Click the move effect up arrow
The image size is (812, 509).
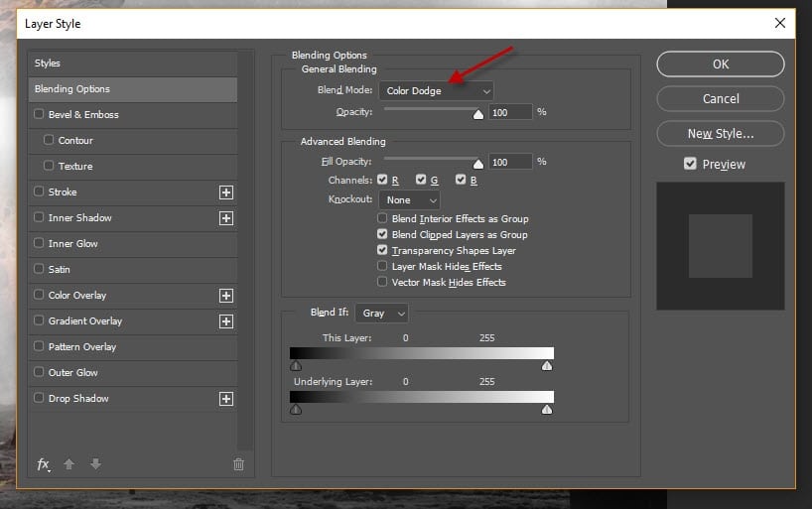point(68,464)
